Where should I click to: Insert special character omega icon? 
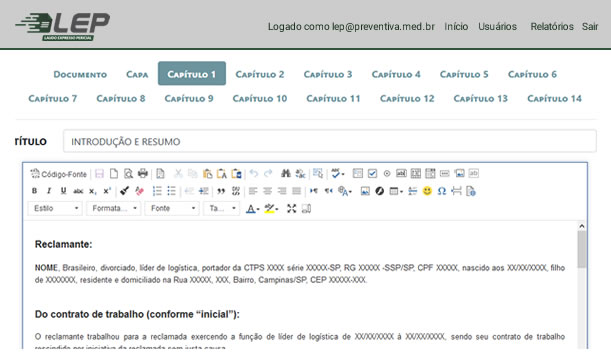tap(441, 191)
